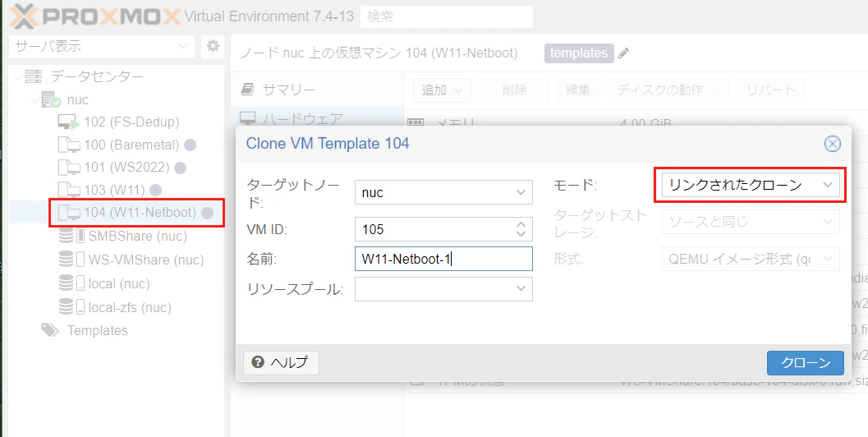Click the name field W11-Netboot-1
Screen dimensions: 868x437
point(443,259)
